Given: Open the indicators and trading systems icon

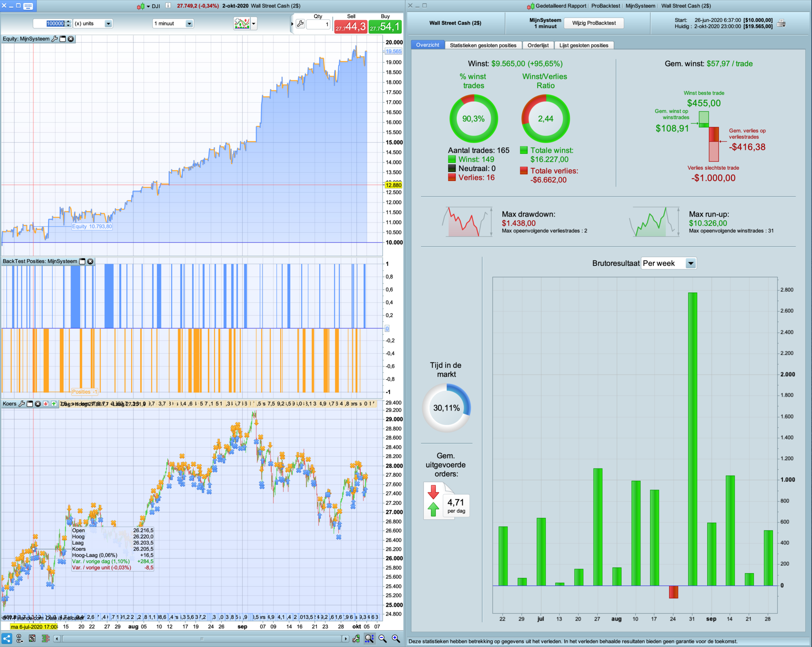Looking at the screenshot, I should tap(242, 23).
